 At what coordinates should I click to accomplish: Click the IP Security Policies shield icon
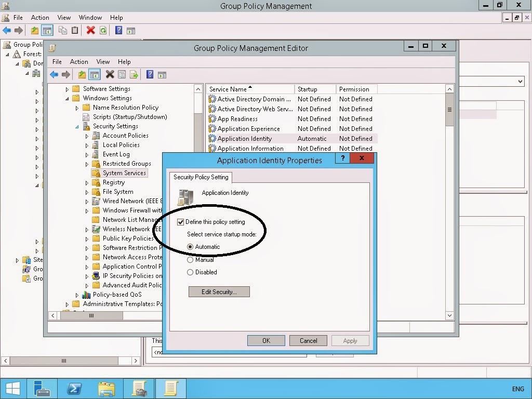coord(96,276)
